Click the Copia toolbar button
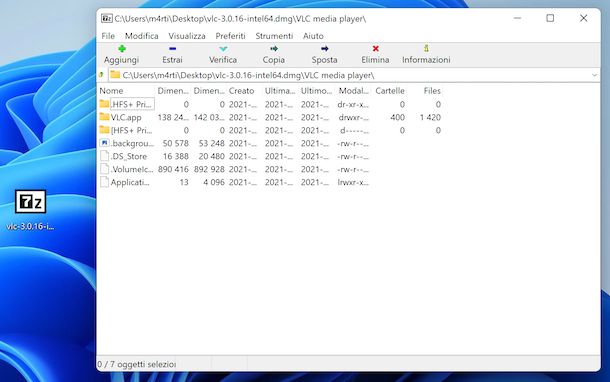 [273, 54]
